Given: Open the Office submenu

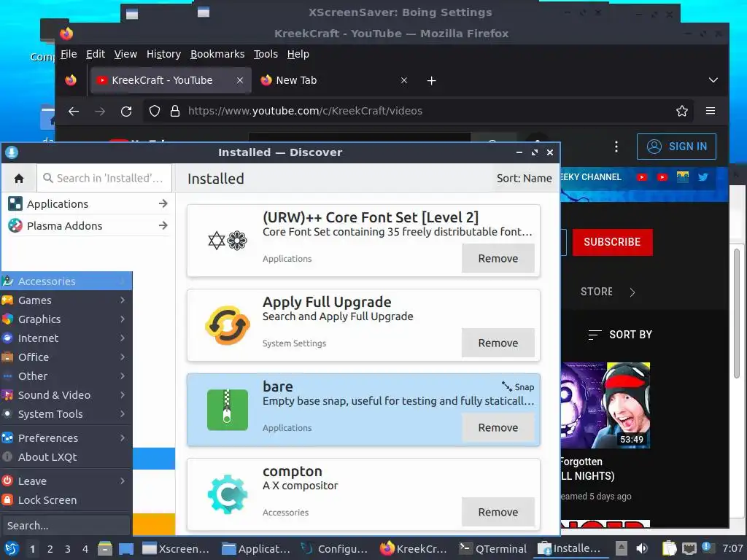Looking at the screenshot, I should click(x=66, y=357).
